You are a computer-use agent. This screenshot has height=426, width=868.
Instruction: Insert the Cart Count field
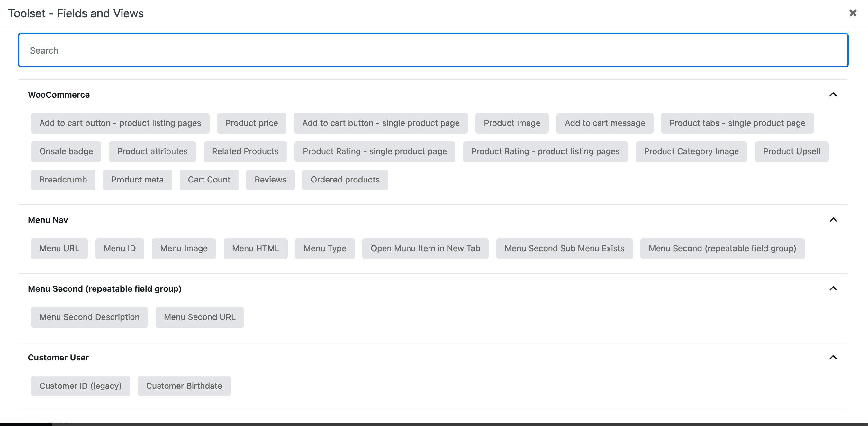tap(209, 180)
